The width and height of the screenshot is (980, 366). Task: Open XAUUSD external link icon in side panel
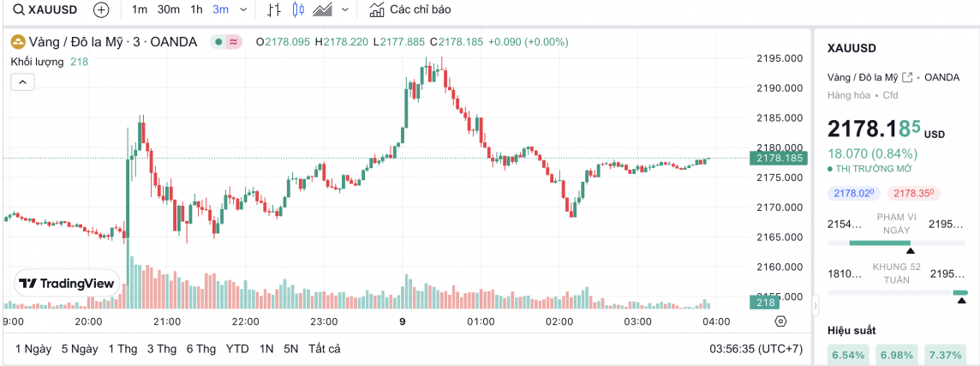[x=907, y=77]
